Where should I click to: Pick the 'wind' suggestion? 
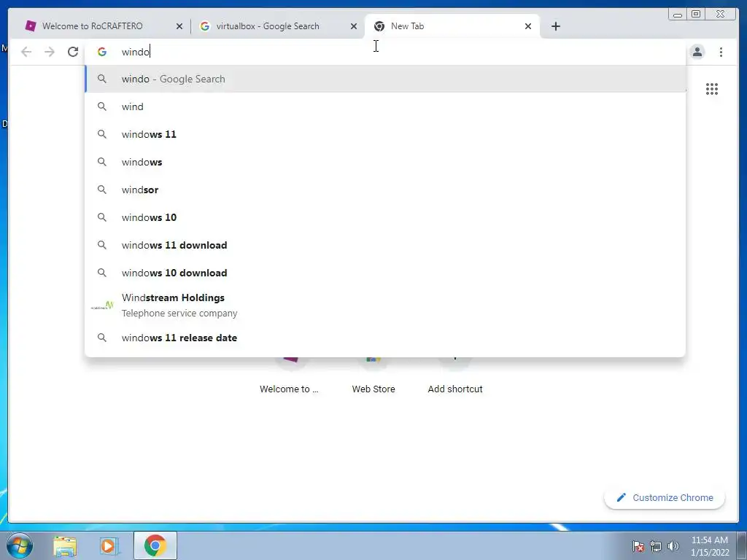pos(385,106)
